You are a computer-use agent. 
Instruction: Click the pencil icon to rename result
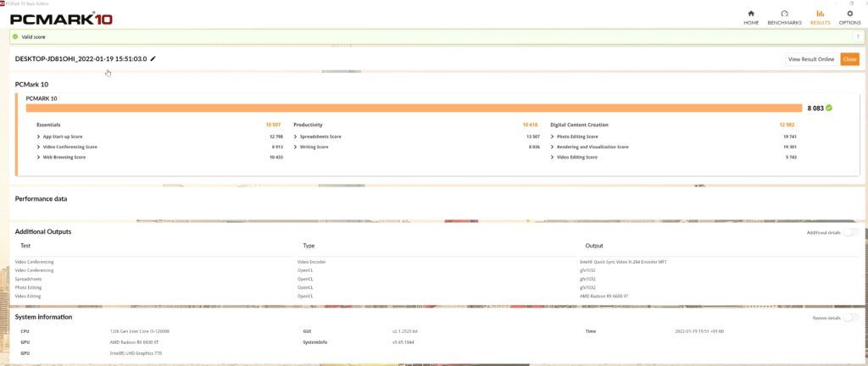tap(153, 58)
